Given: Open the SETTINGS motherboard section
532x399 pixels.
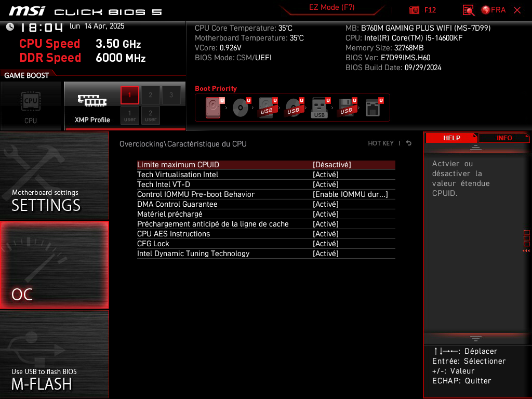Looking at the screenshot, I should 54,176.
